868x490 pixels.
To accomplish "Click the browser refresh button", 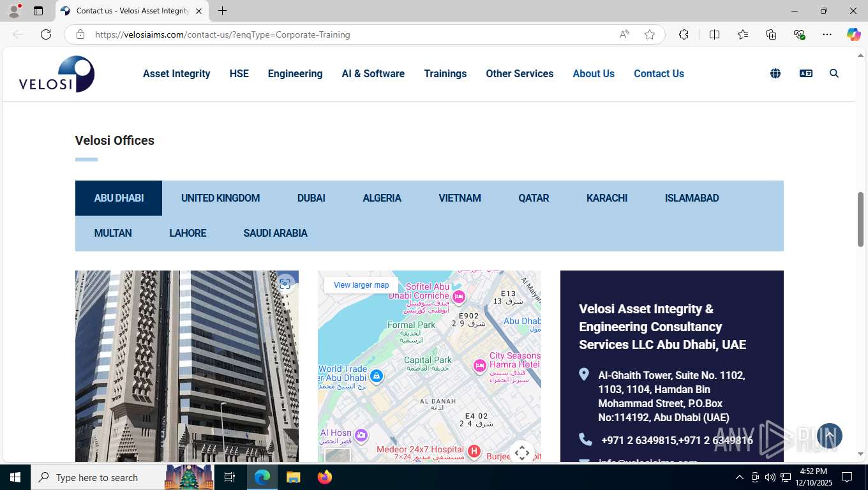I will click(x=46, y=34).
